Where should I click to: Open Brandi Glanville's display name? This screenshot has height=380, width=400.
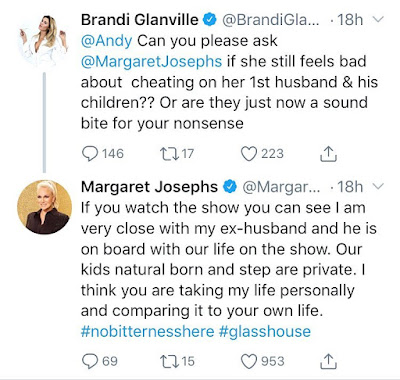coord(139,20)
